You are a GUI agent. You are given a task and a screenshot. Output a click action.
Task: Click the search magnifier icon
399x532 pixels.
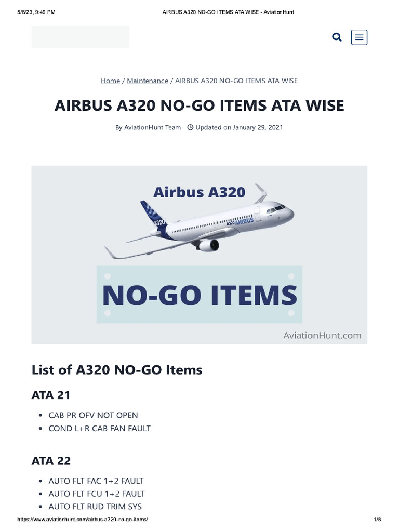point(337,37)
